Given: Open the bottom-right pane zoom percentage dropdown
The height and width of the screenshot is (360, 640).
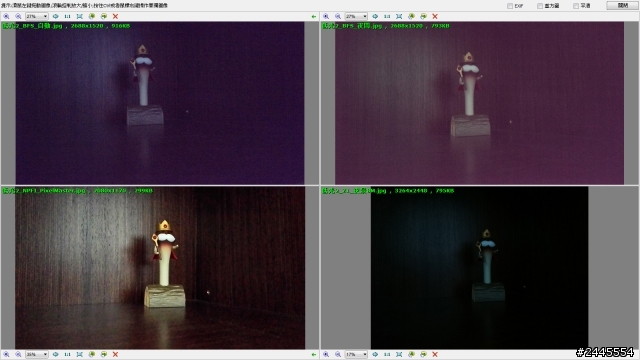Looking at the screenshot, I should point(356,354).
